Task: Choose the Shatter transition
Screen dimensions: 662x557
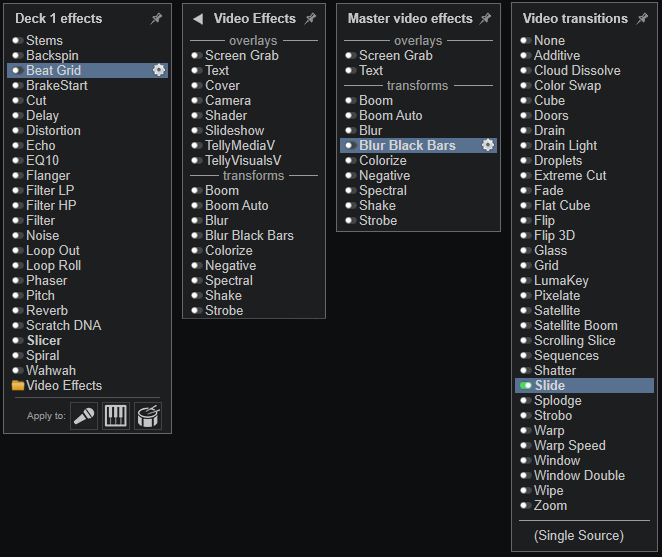Action: click(x=555, y=370)
